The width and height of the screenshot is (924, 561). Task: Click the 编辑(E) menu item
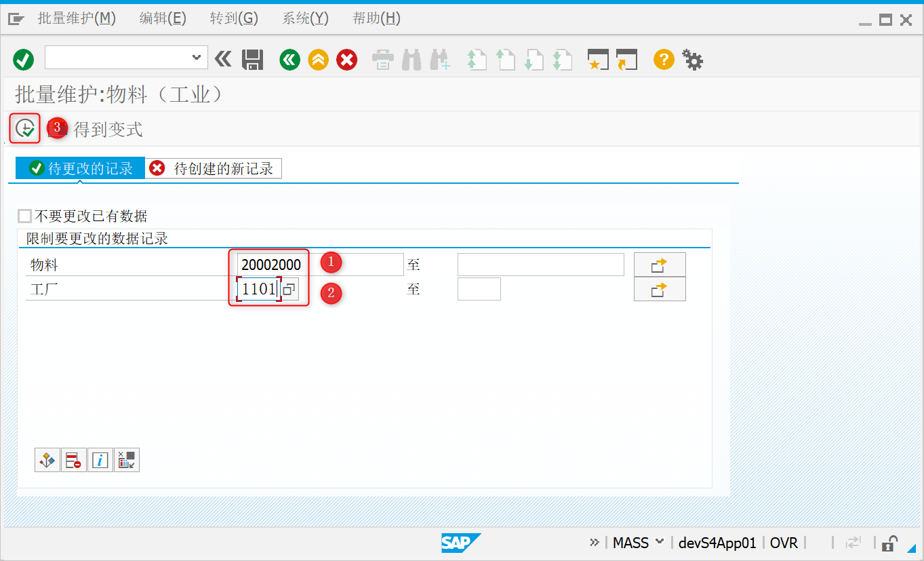[162, 18]
